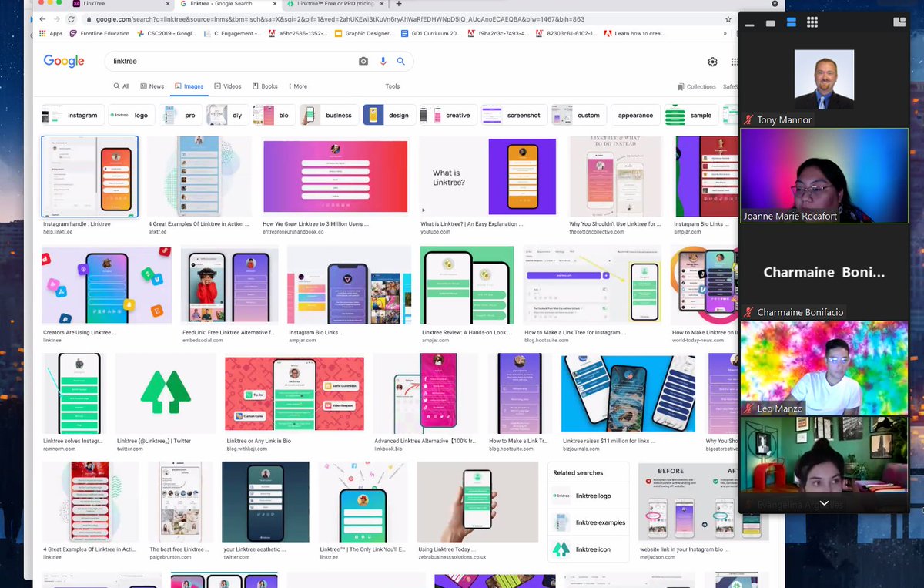This screenshot has width=924, height=588.
Task: Filter images by the logo chip
Action: tap(130, 115)
